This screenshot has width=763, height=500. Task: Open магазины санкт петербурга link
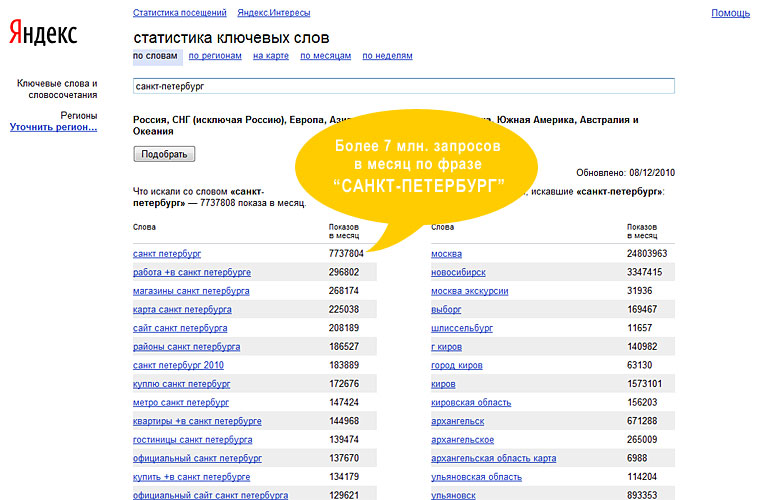(x=191, y=291)
